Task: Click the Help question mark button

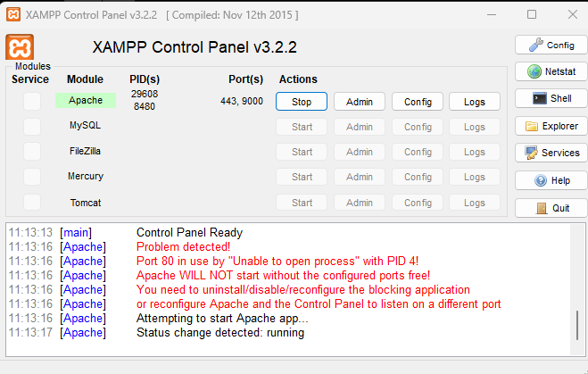Action: click(551, 180)
